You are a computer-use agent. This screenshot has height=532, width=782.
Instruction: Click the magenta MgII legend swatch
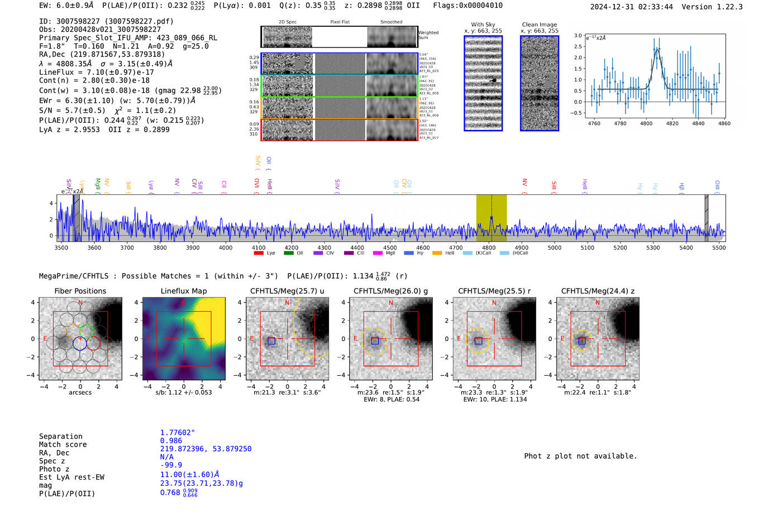pos(378,253)
